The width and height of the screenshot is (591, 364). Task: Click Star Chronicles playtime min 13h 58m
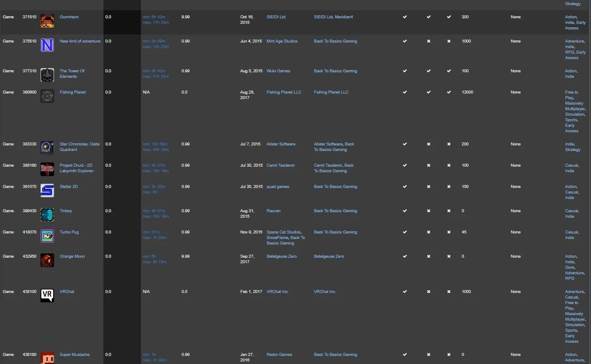click(x=155, y=144)
